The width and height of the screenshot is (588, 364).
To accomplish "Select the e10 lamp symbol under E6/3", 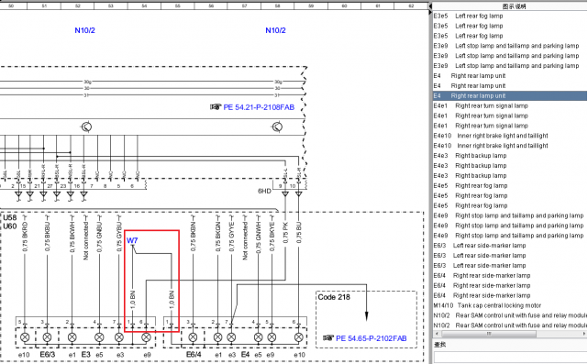I will 25,337.
